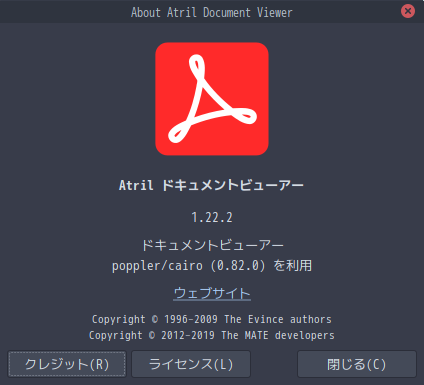Click the MATE developers copyright line

(212, 335)
